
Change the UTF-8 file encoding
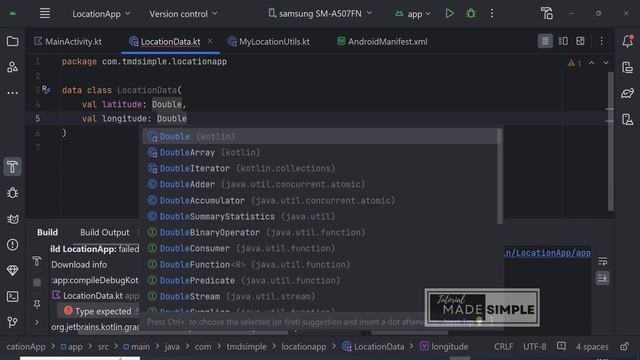535,347
